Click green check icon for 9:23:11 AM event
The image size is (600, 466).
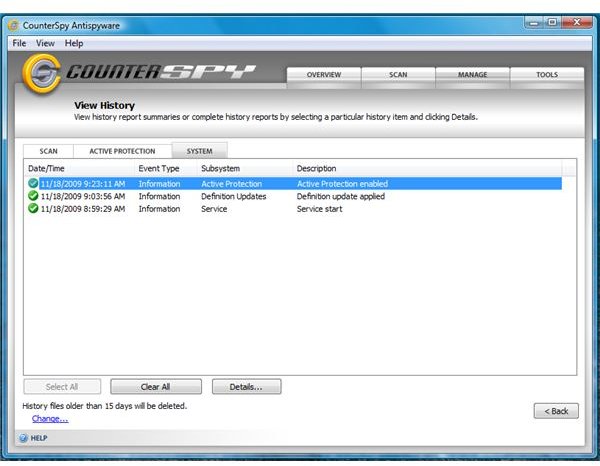33,183
